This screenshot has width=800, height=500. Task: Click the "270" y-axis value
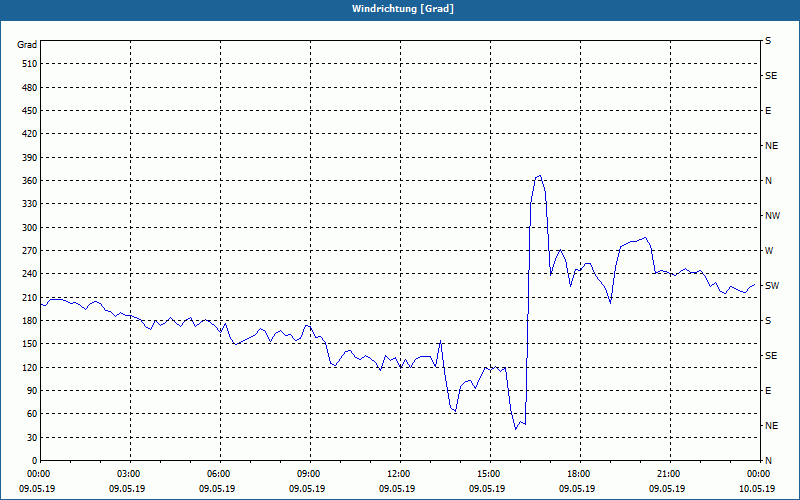point(30,251)
